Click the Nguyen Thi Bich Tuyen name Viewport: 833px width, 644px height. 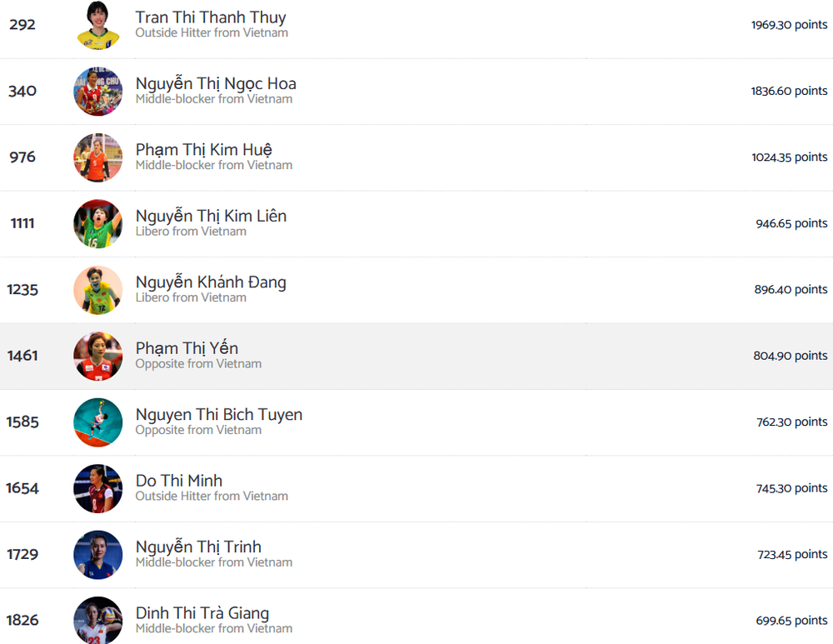[x=219, y=414]
